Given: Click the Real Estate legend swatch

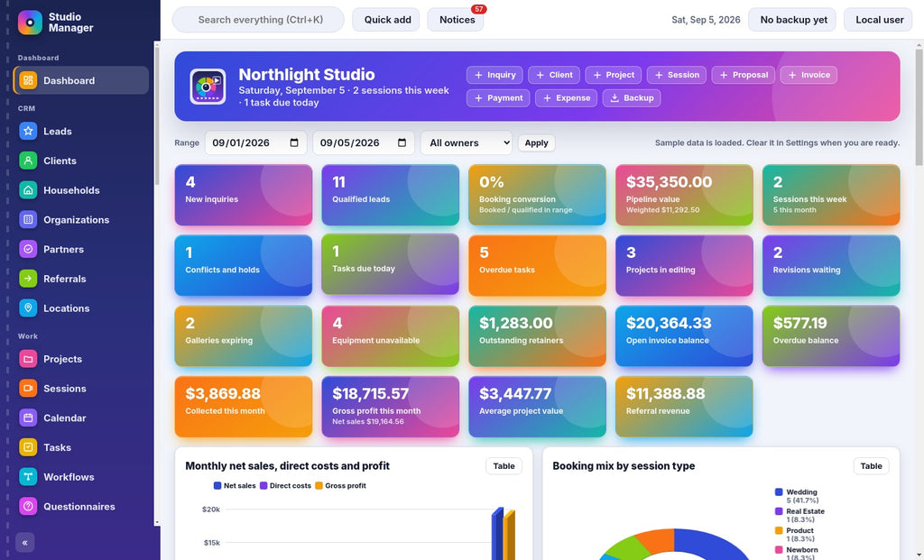Looking at the screenshot, I should [779, 511].
